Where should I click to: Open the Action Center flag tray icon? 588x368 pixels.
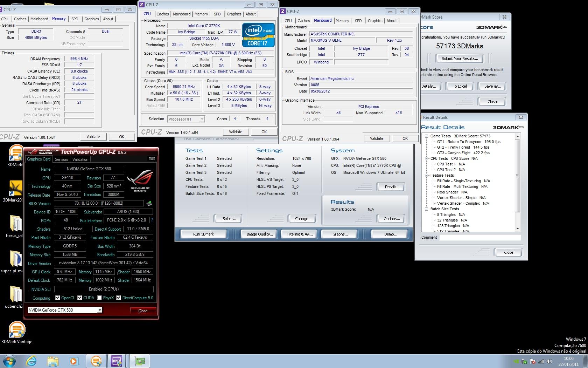click(533, 361)
